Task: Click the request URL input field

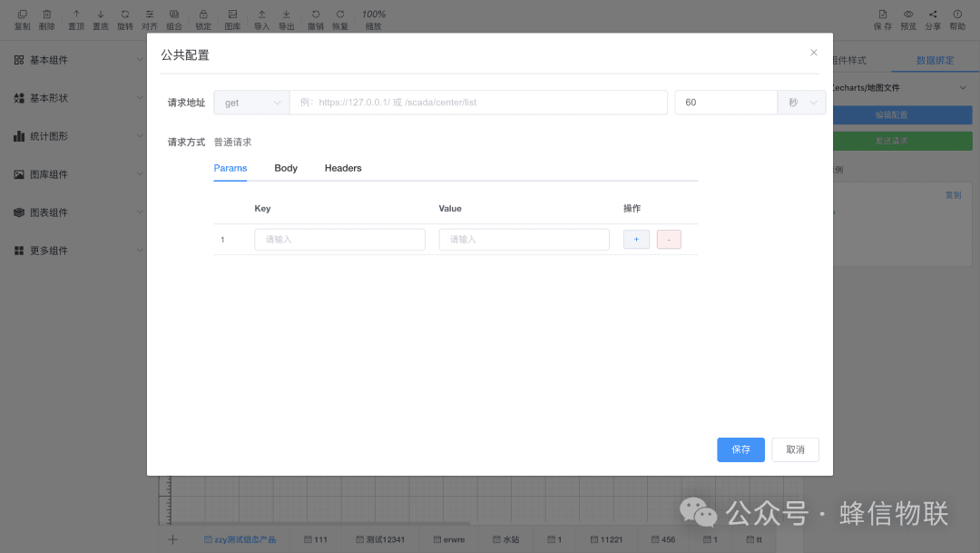Action: (x=479, y=103)
